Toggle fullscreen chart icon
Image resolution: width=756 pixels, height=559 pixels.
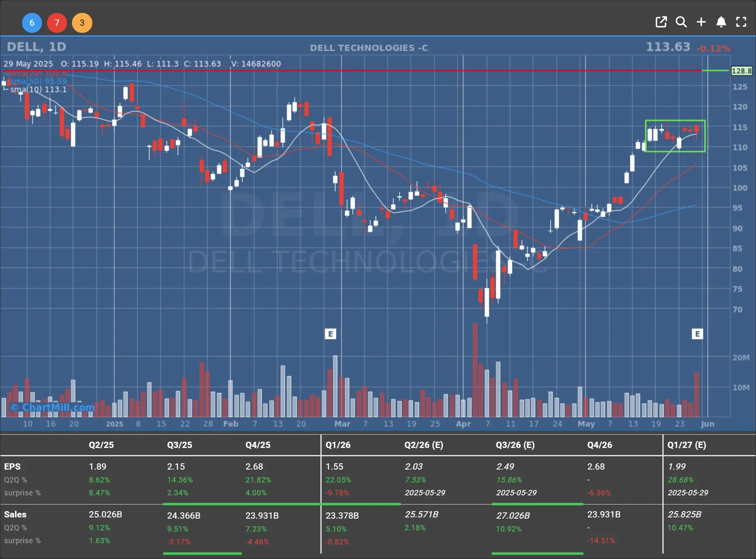click(741, 22)
